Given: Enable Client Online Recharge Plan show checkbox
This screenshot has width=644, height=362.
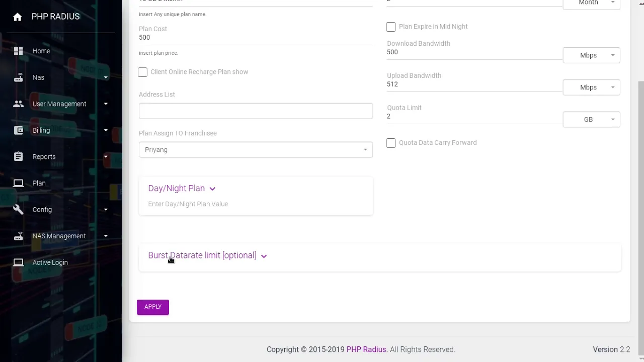Looking at the screenshot, I should coord(143,72).
